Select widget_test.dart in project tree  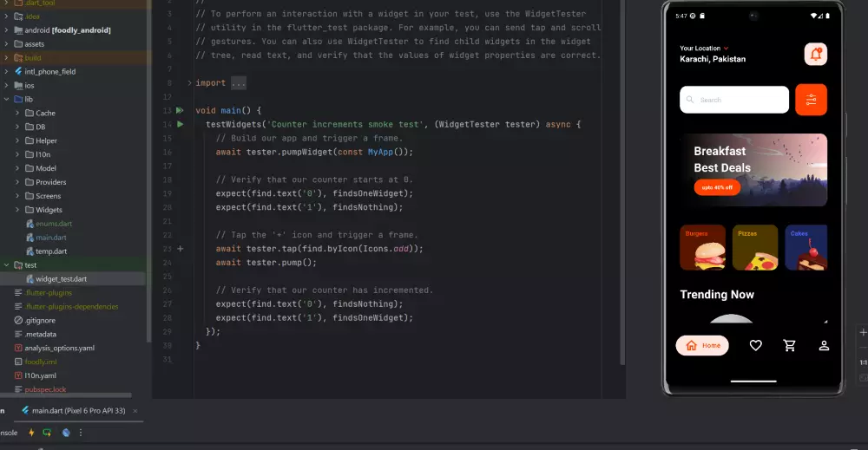coord(61,278)
